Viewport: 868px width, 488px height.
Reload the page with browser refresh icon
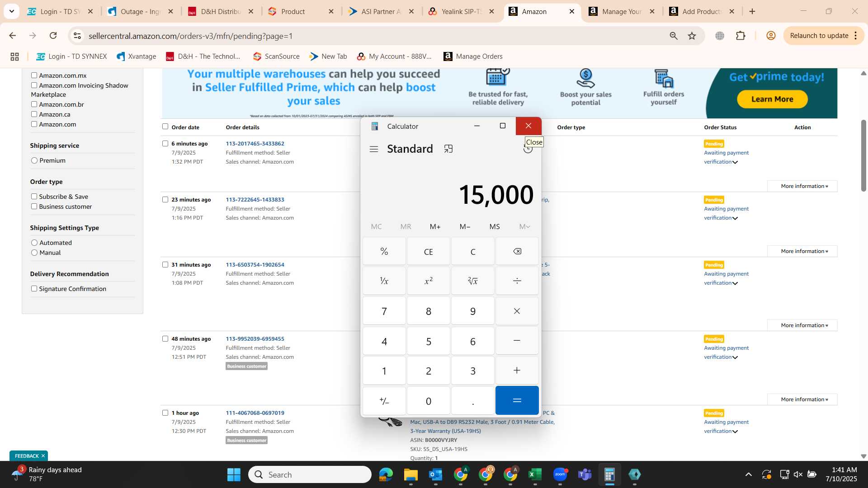pos(53,36)
